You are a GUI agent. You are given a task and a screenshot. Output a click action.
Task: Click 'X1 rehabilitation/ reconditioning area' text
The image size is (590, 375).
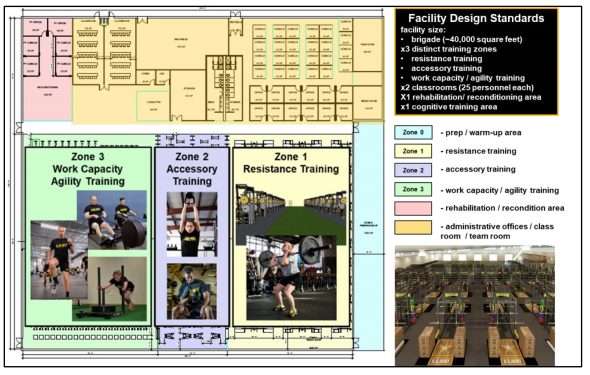471,97
